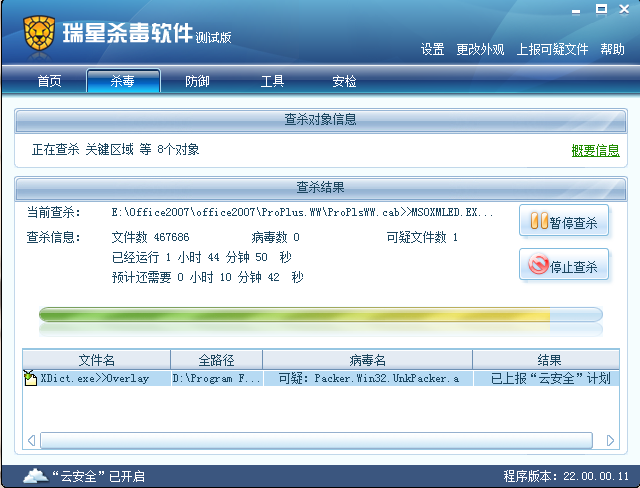Click the scrollbar right arrow

(x=610, y=441)
